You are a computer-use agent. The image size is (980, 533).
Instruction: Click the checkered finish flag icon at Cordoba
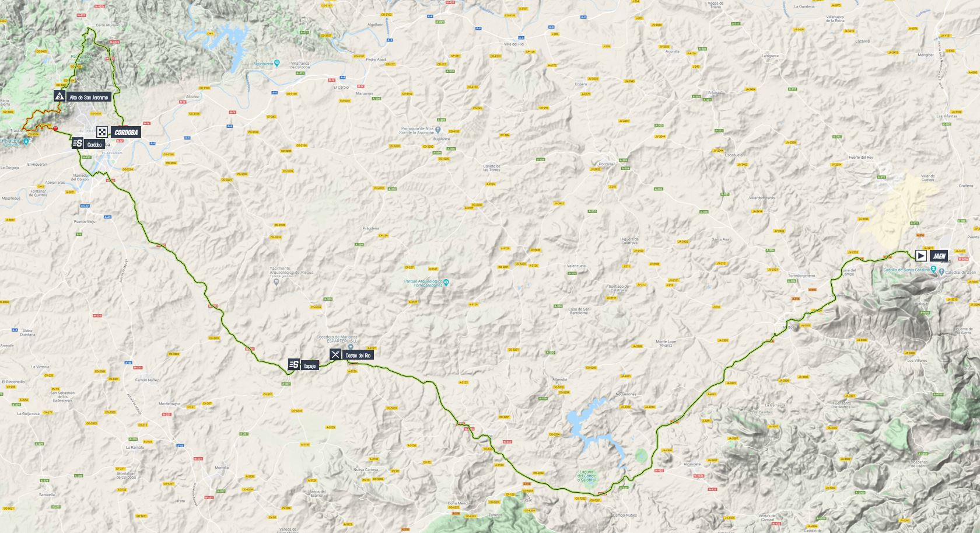(102, 132)
